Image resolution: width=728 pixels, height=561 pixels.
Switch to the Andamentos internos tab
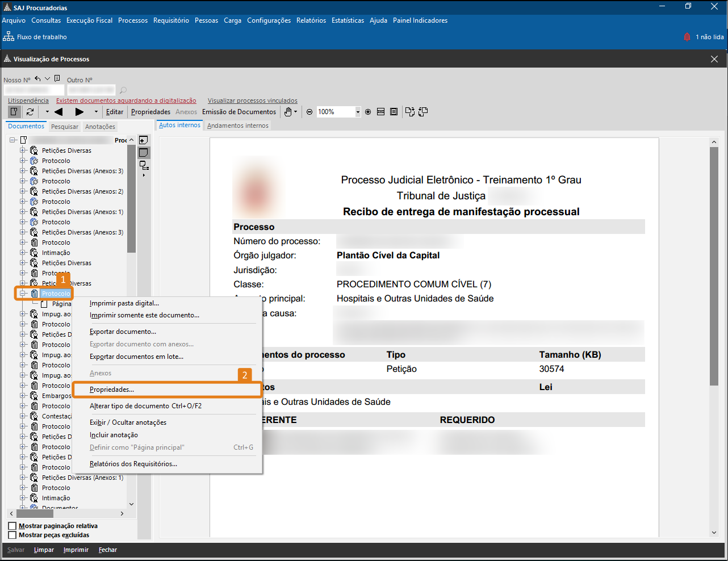point(238,125)
